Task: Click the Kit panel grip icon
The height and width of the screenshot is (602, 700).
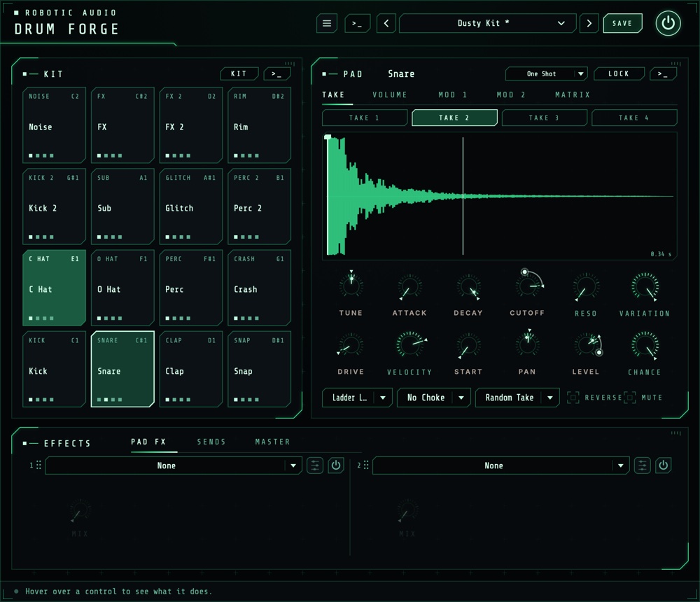Action: (290, 64)
